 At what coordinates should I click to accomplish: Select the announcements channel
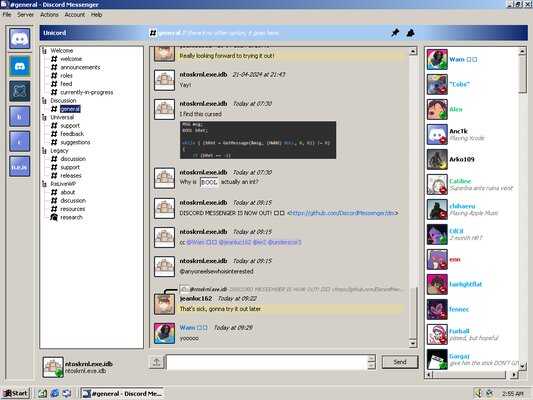pyautogui.click(x=80, y=67)
